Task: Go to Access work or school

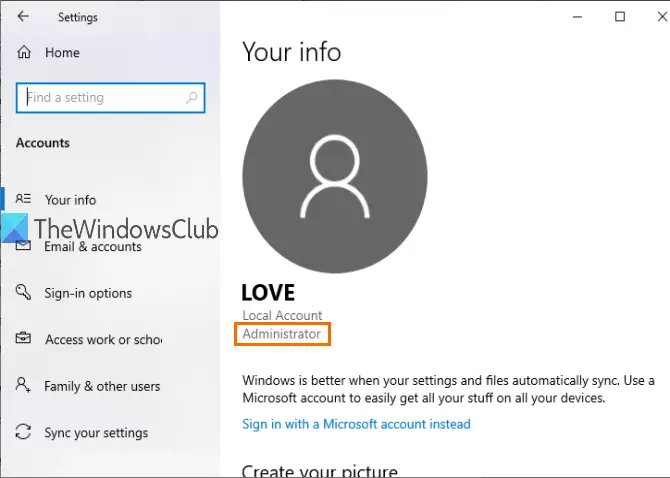Action: [103, 340]
